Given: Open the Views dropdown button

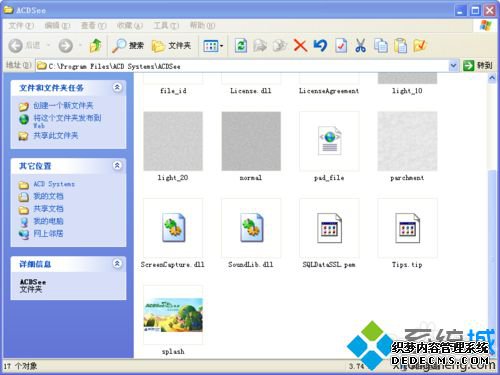Looking at the screenshot, I should coord(213,46).
